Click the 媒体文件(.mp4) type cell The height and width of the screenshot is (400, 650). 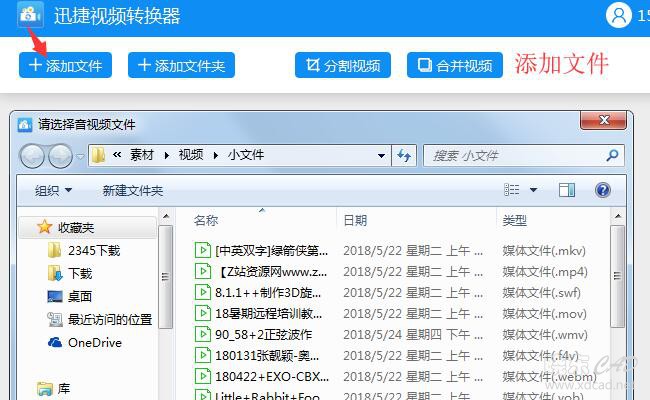[x=545, y=272]
